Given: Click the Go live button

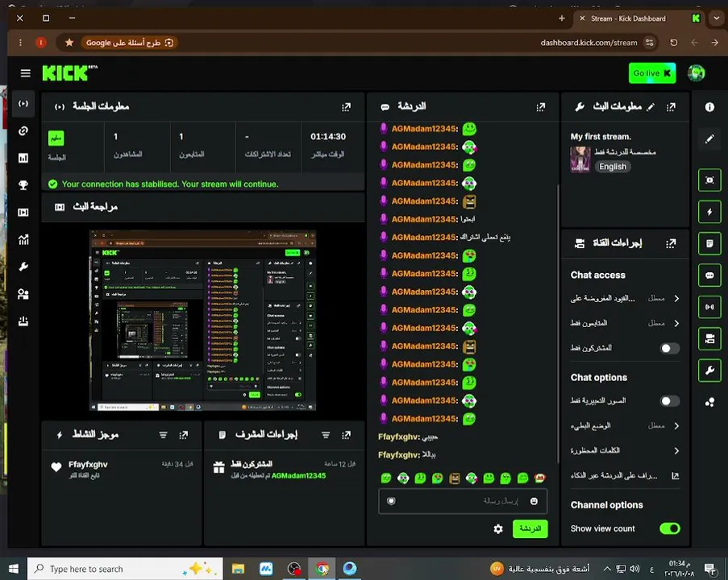Looking at the screenshot, I should click(x=652, y=73).
